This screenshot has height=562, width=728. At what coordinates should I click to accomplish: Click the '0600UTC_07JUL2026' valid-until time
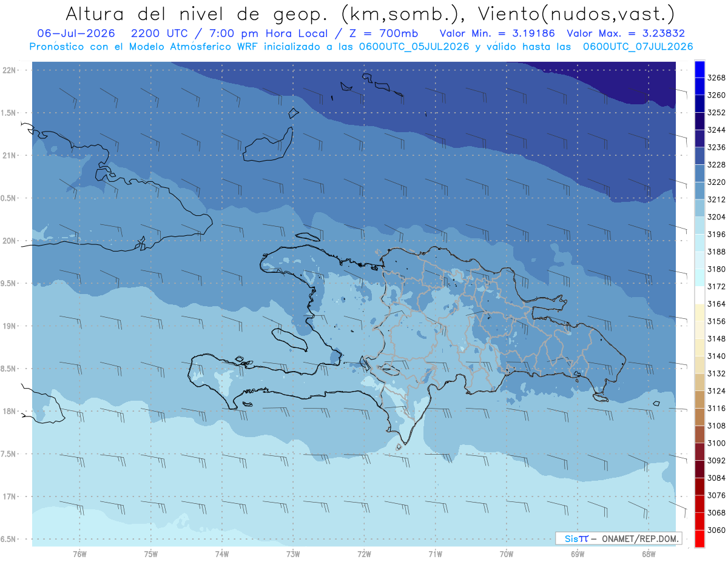pyautogui.click(x=638, y=47)
